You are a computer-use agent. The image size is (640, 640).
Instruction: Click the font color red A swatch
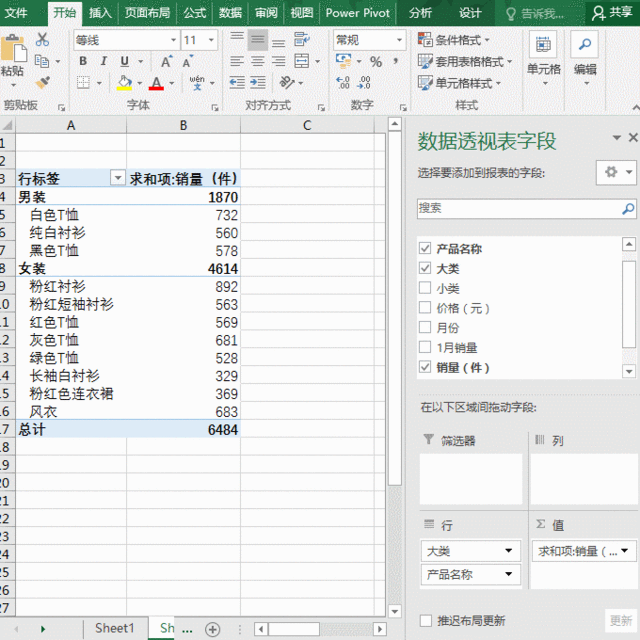tap(156, 83)
